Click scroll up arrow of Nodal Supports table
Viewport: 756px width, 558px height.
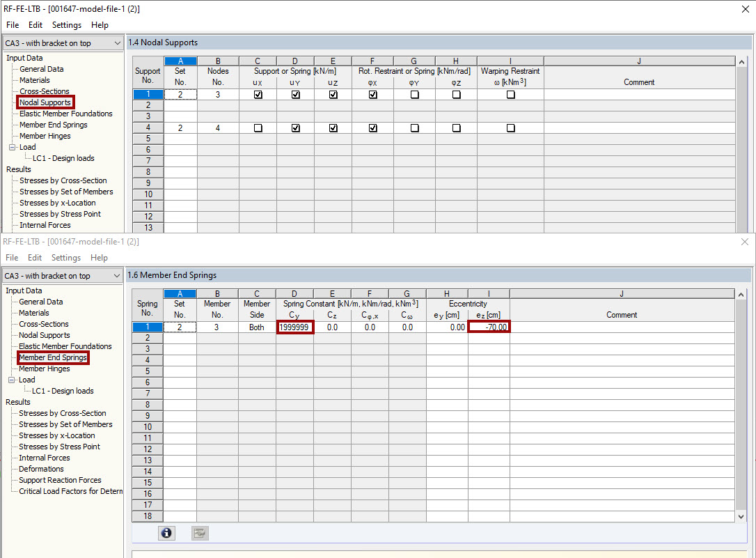pyautogui.click(x=741, y=62)
